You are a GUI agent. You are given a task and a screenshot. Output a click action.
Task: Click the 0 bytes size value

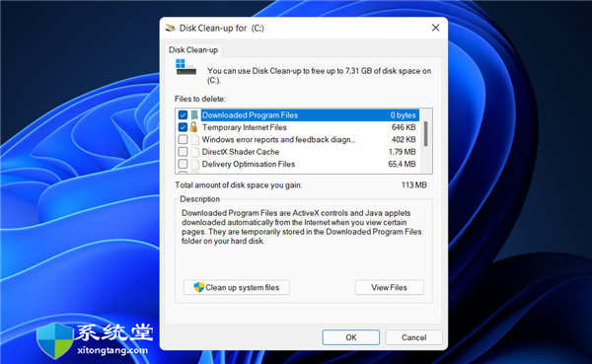(403, 115)
